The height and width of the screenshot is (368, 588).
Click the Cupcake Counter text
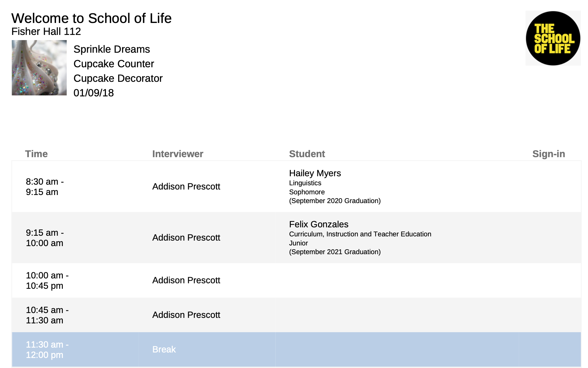click(x=114, y=64)
